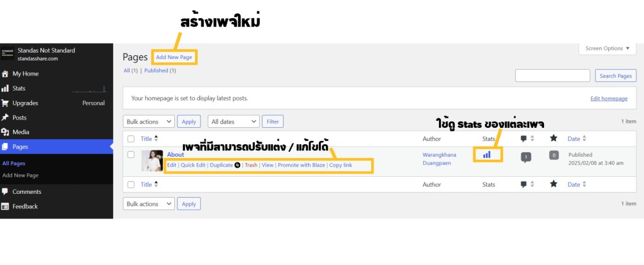Click the Add New Page button
This screenshot has height=265, width=644.
coord(174,57)
